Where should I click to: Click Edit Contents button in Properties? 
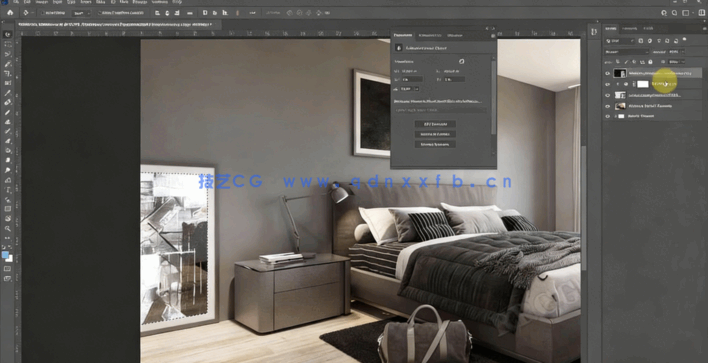pyautogui.click(x=435, y=124)
